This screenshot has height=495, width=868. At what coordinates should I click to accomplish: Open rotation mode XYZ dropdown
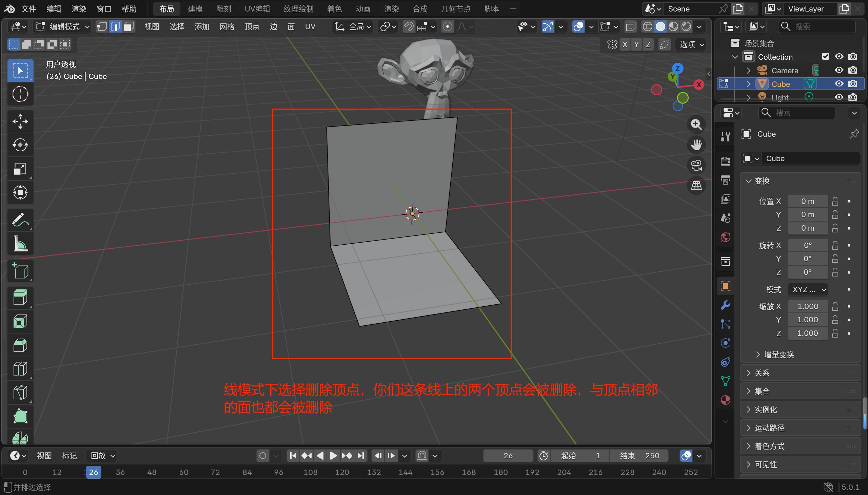[x=808, y=289]
